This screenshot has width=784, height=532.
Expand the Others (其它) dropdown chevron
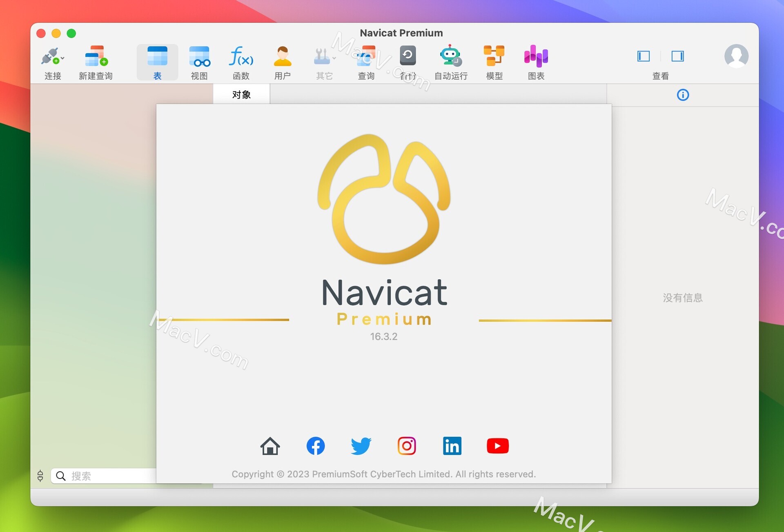pyautogui.click(x=334, y=58)
